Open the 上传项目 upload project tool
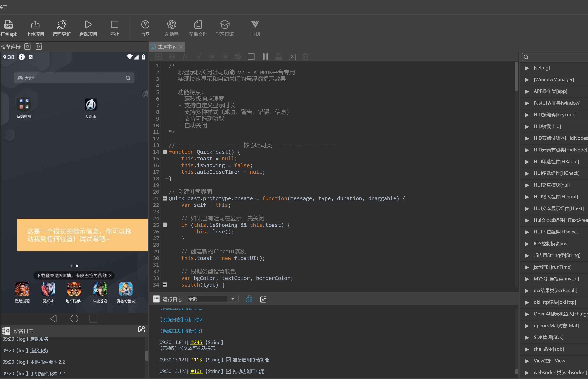Screen dimensions: 588x379 [x=35, y=28]
